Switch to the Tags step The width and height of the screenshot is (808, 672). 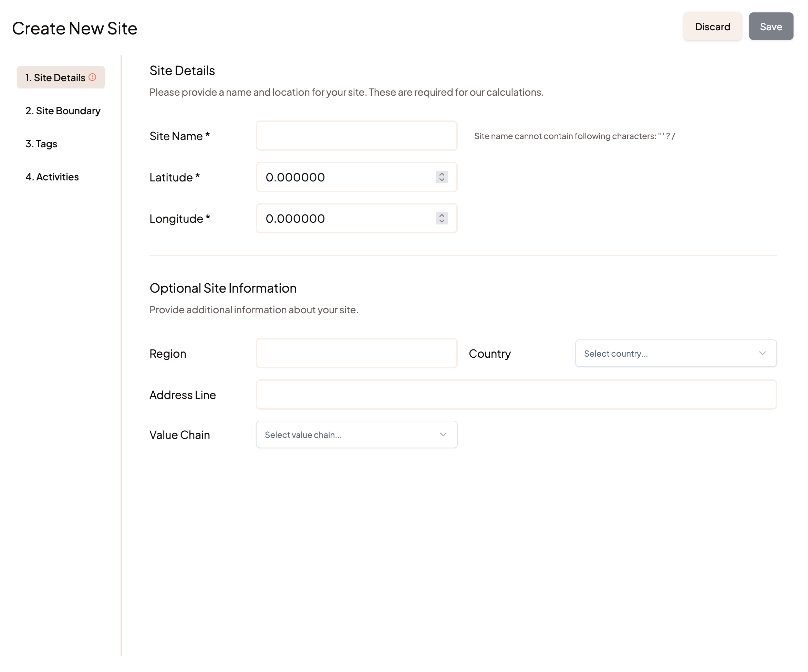coord(41,144)
